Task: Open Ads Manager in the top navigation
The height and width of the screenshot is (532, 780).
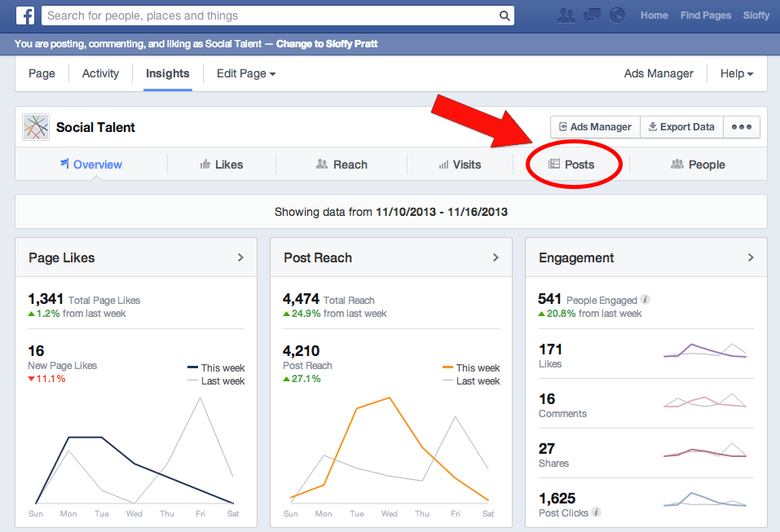Action: pyautogui.click(x=659, y=73)
